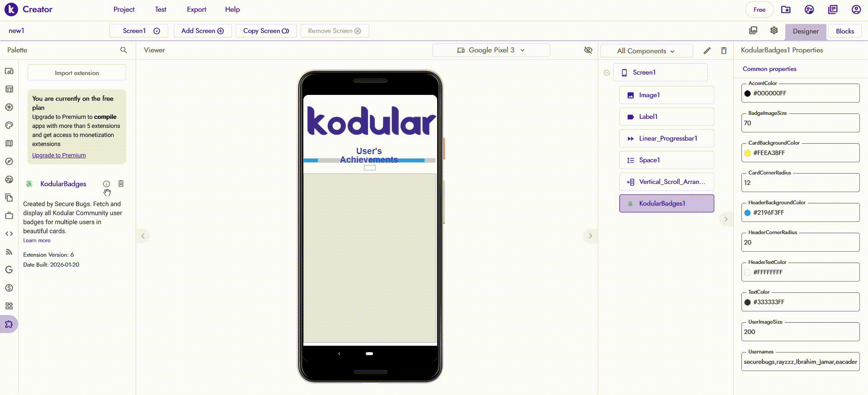868x395 pixels.
Task: Select the camera shutter Media palette icon
Action: click(9, 107)
